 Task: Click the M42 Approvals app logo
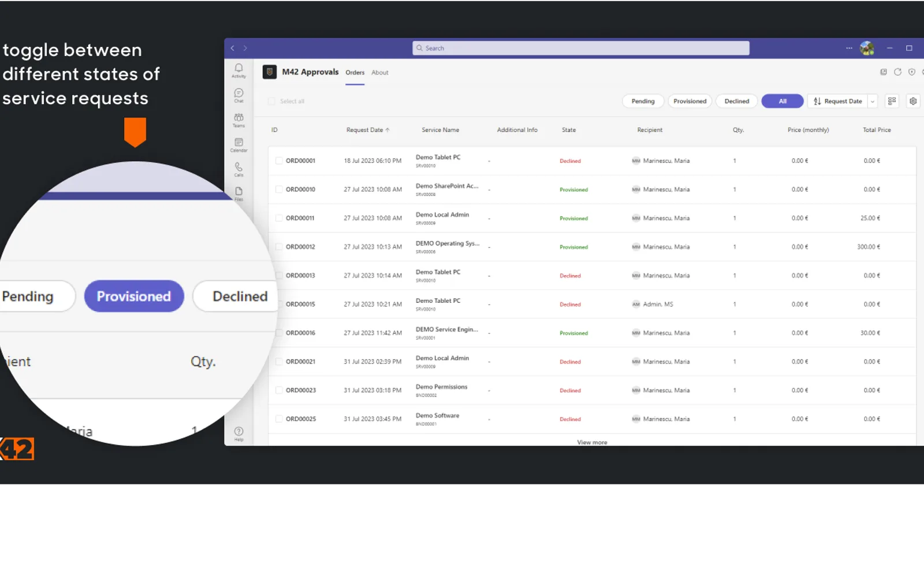[269, 72]
